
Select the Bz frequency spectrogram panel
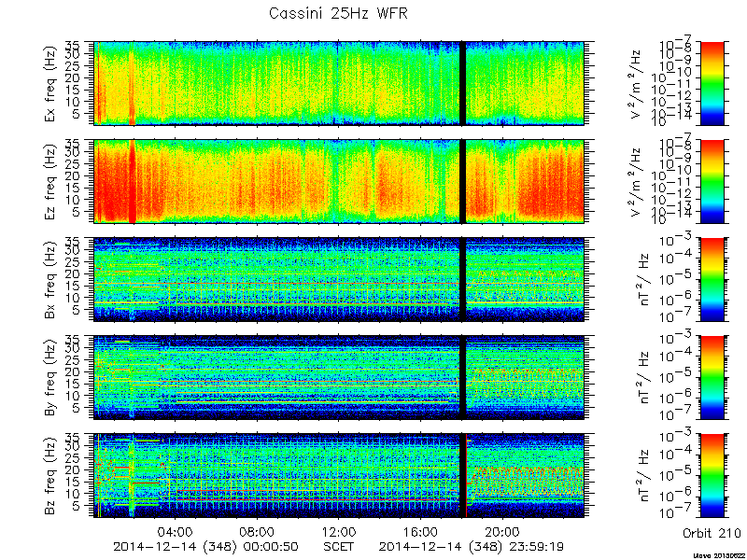coord(339,476)
